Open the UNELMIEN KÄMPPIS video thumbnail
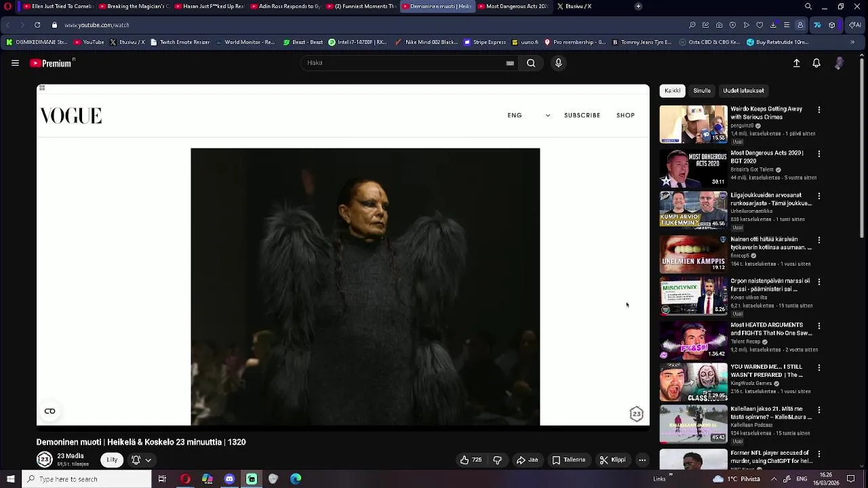 [x=693, y=254]
